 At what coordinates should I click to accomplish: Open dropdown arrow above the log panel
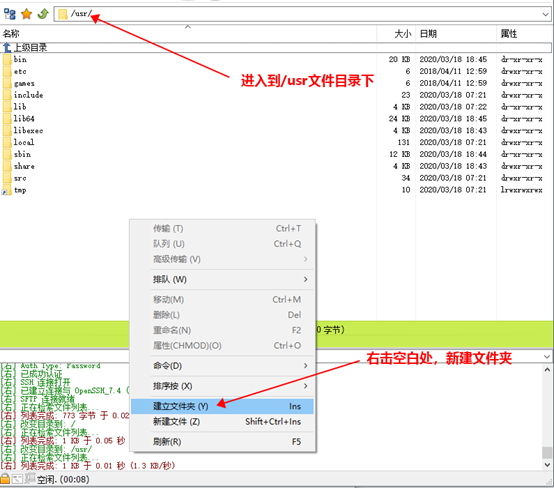(x=547, y=357)
